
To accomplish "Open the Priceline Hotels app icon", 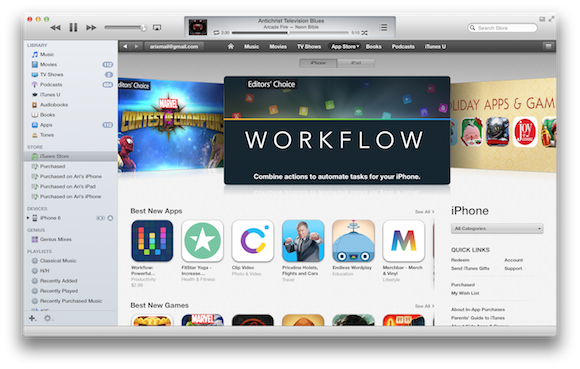I will pyautogui.click(x=303, y=241).
